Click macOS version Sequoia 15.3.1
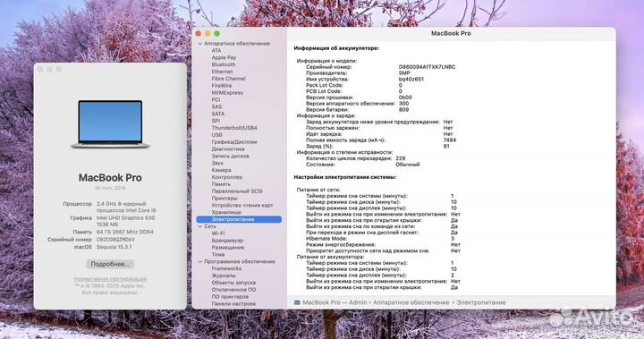The height and width of the screenshot is (339, 644). click(x=114, y=247)
